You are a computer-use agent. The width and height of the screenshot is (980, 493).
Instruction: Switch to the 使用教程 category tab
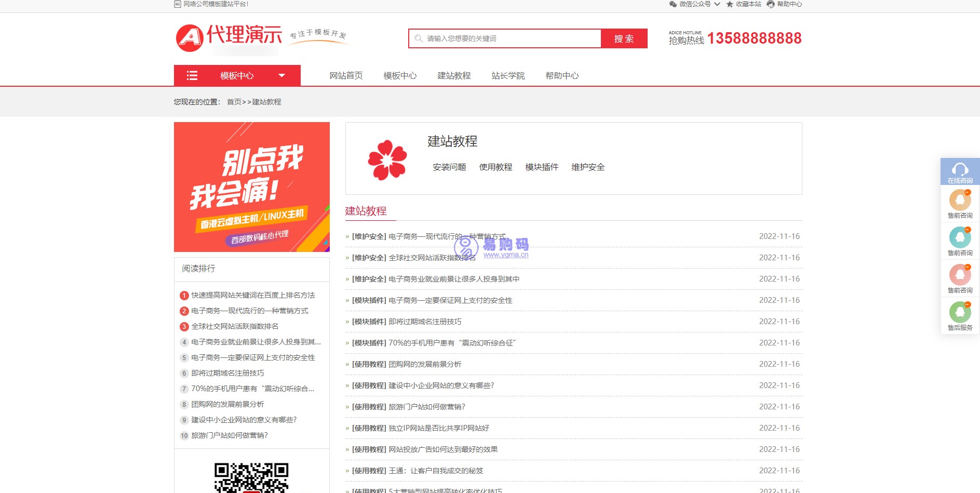point(495,167)
